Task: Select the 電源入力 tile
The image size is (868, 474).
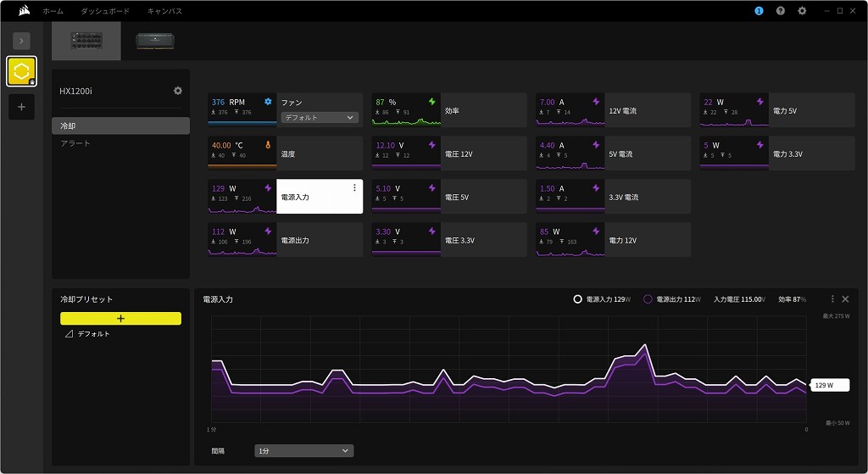Action: [x=285, y=197]
